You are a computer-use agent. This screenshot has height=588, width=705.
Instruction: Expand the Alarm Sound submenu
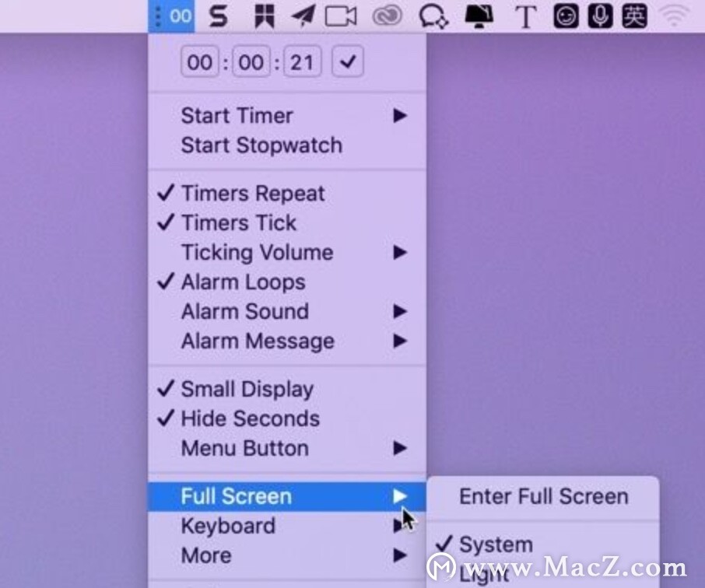coord(287,312)
